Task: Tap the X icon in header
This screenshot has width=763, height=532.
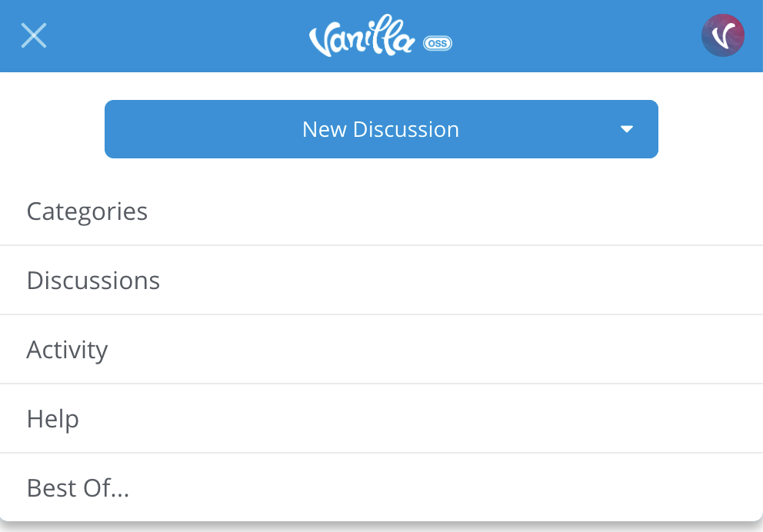Action: 34,35
